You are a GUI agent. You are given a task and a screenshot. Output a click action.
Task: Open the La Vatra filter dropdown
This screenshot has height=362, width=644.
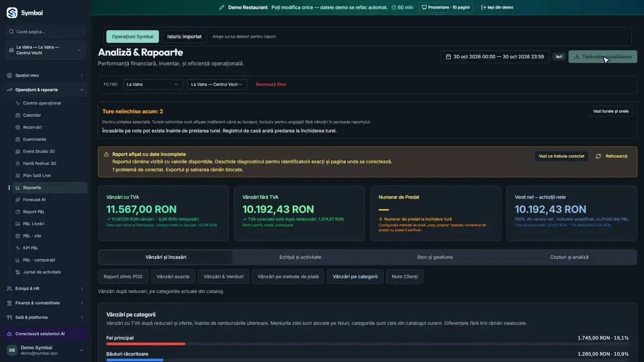tap(152, 84)
